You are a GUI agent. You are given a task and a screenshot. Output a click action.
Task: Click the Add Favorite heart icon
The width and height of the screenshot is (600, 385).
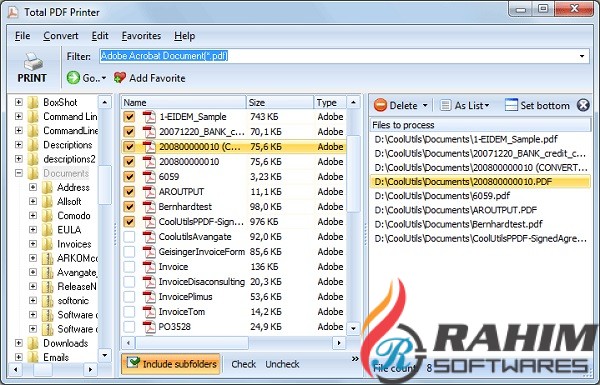120,78
